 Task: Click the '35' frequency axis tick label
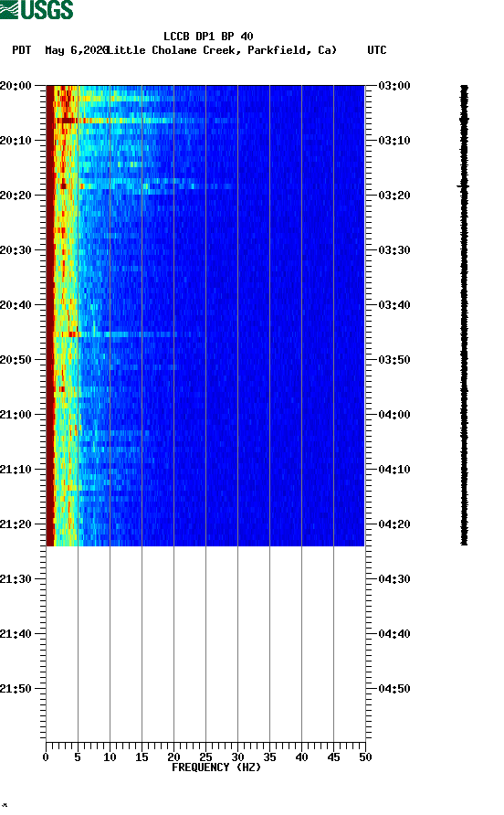[x=269, y=757]
